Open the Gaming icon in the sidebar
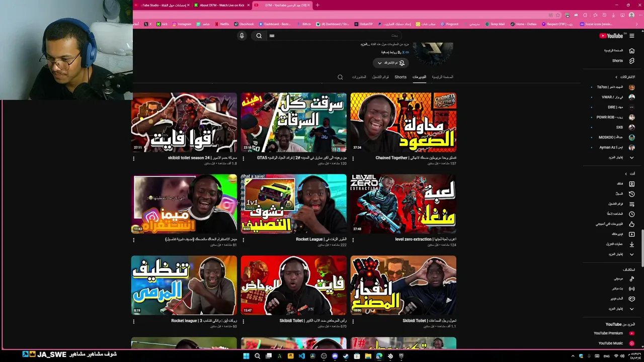 632,299
